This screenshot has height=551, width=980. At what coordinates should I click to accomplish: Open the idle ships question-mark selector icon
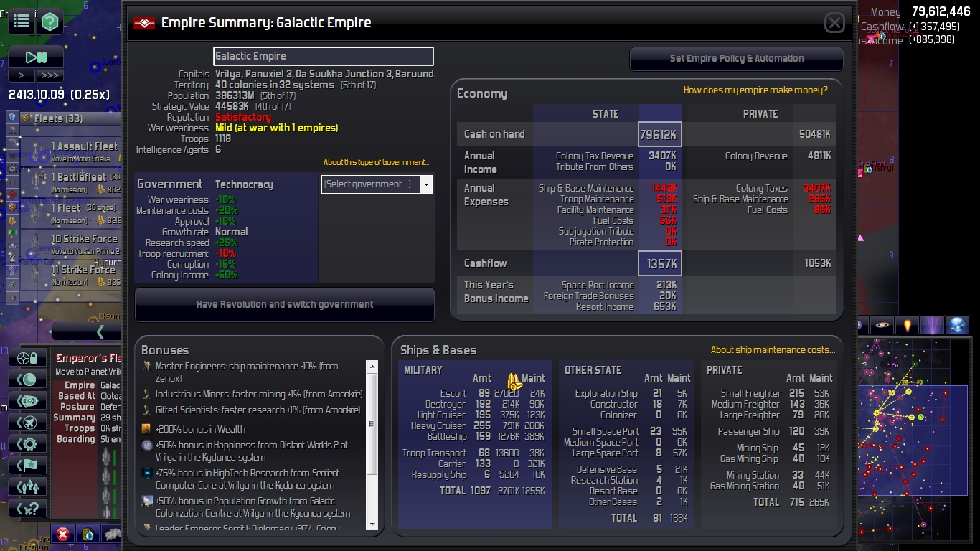pos(27,509)
